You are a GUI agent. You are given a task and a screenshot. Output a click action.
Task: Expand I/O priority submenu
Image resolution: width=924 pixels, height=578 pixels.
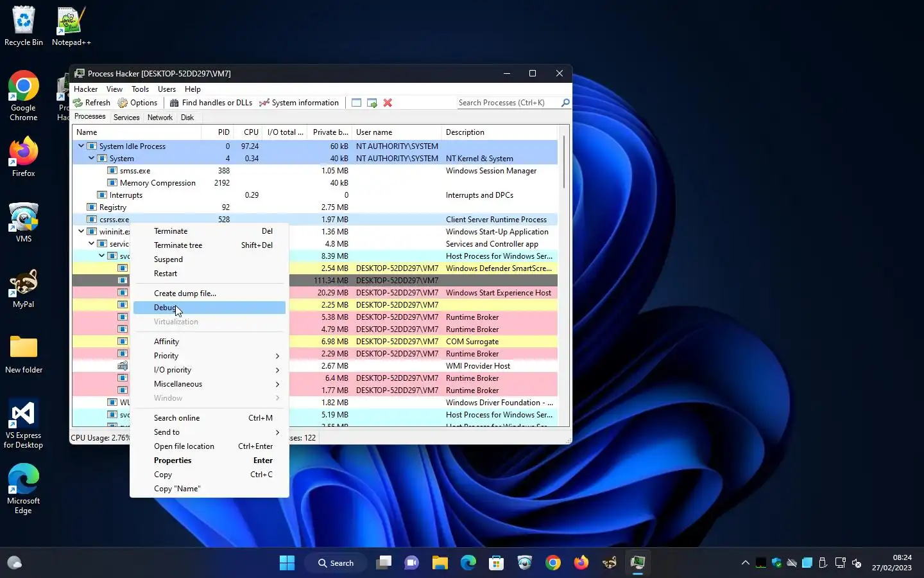[209, 370]
